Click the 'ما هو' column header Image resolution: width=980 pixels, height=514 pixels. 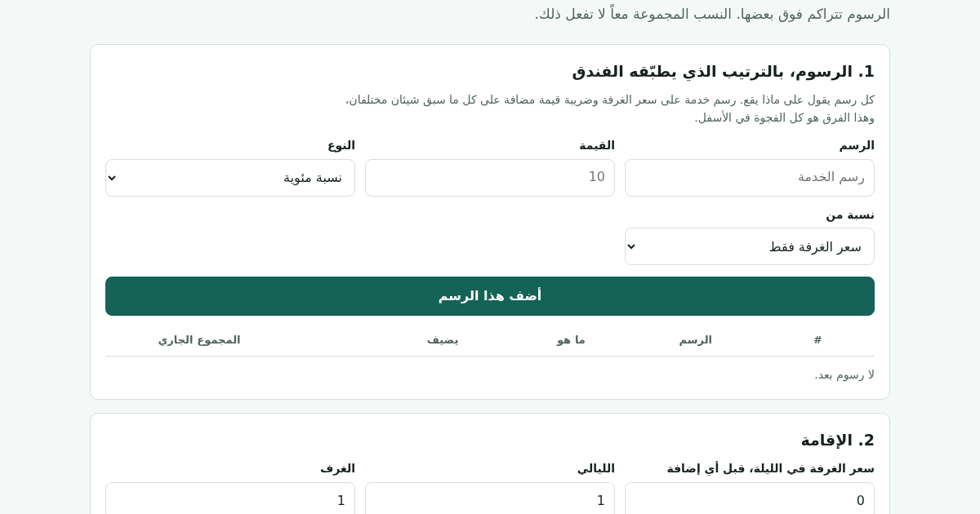[571, 340]
